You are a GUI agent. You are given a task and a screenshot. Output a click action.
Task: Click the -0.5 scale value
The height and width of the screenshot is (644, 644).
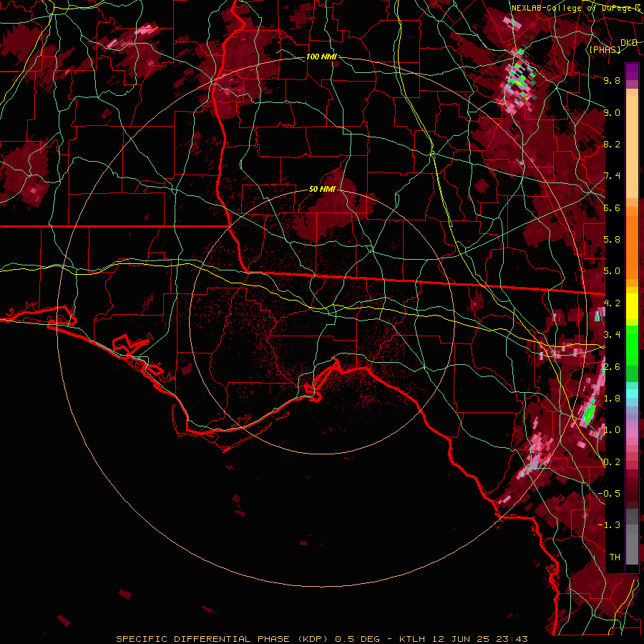tap(610, 494)
